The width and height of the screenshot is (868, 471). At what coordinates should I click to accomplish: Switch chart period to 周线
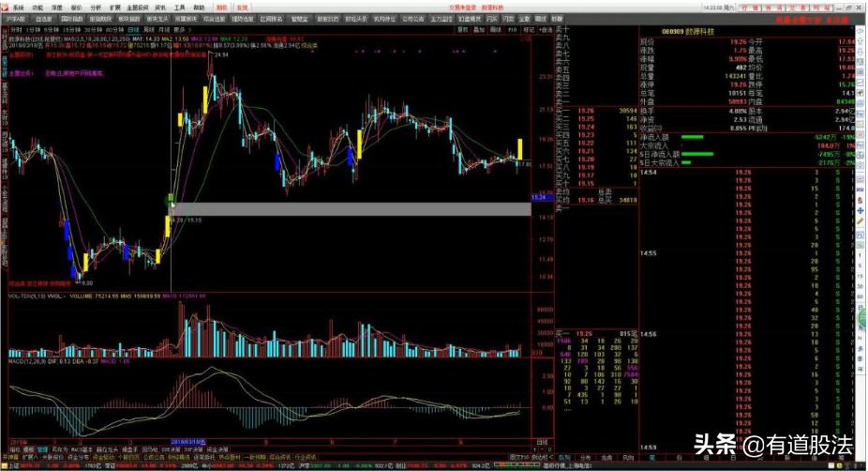click(x=150, y=29)
